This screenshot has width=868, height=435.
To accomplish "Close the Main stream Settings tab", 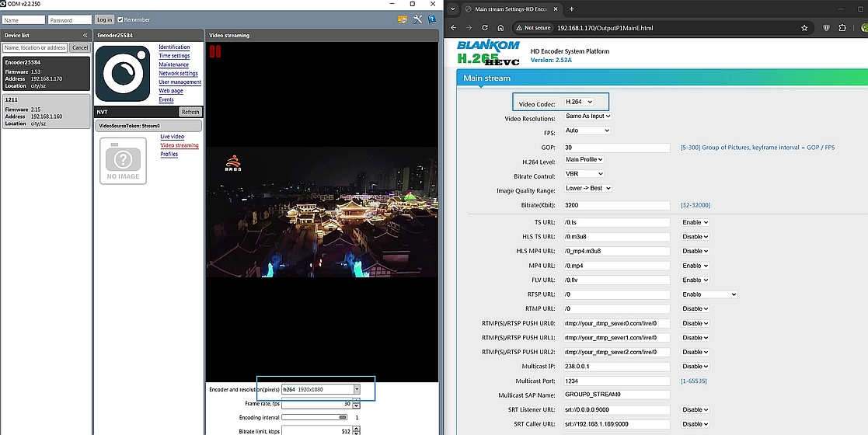I will [556, 9].
